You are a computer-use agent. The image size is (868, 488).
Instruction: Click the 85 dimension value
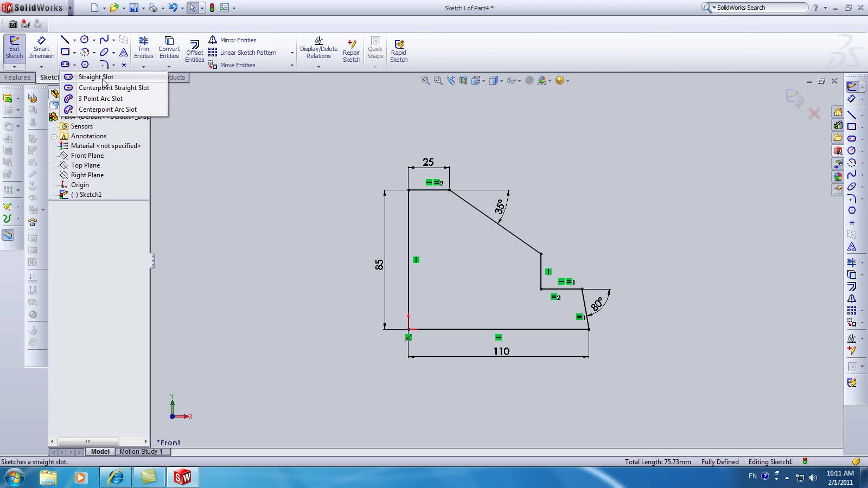(x=379, y=265)
